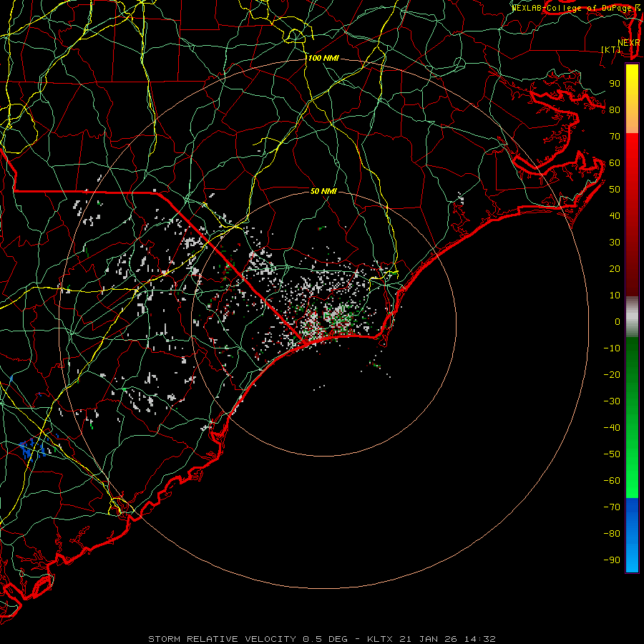Click the 21 JAN 26 date text

(x=428, y=639)
